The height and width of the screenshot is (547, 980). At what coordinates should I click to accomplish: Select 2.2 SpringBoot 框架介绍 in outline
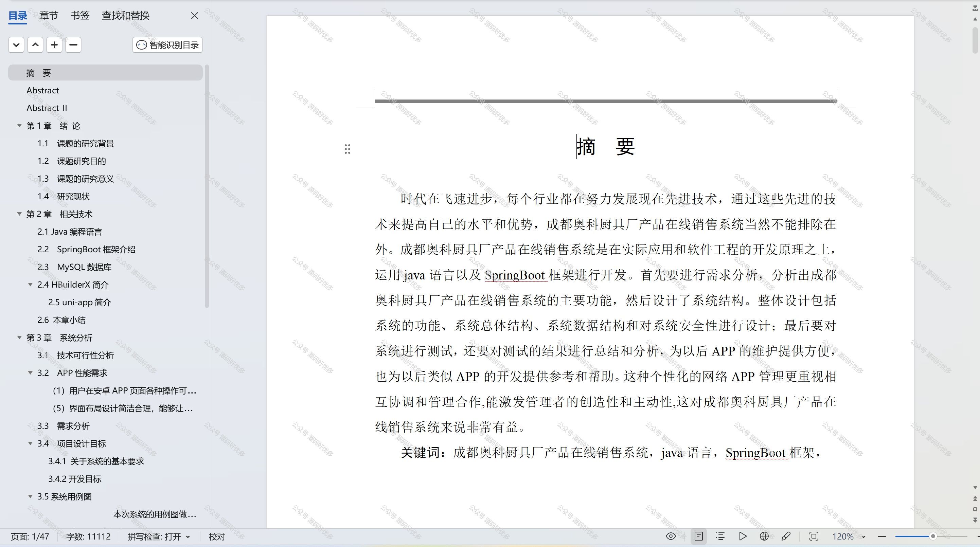(x=86, y=250)
